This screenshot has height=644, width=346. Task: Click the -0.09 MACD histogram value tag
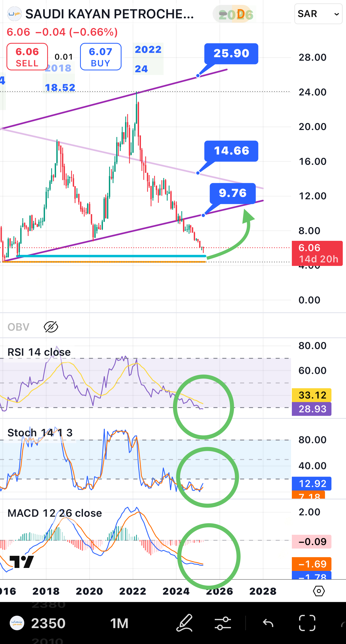tap(312, 542)
